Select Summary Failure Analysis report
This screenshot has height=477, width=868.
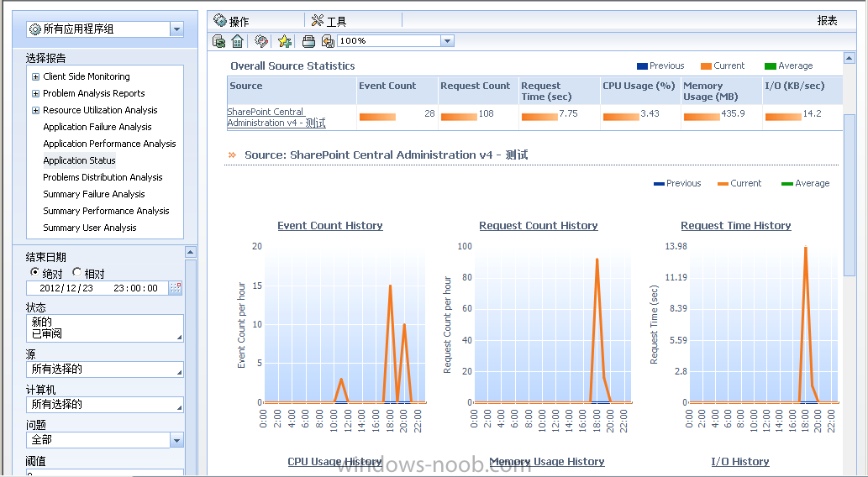tap(93, 194)
